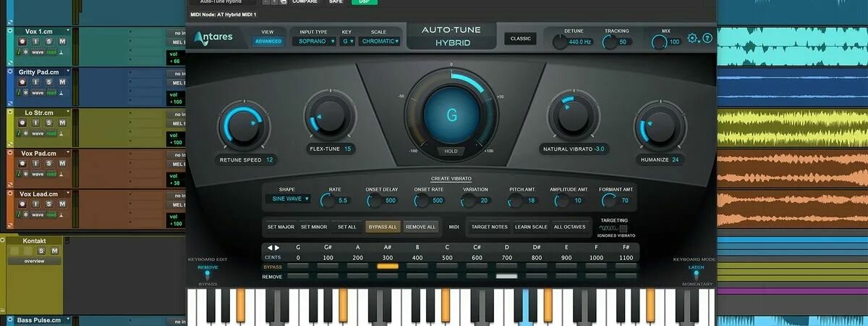
Task: Collapse Vox 1.cm track view arrow
Action: (10, 31)
